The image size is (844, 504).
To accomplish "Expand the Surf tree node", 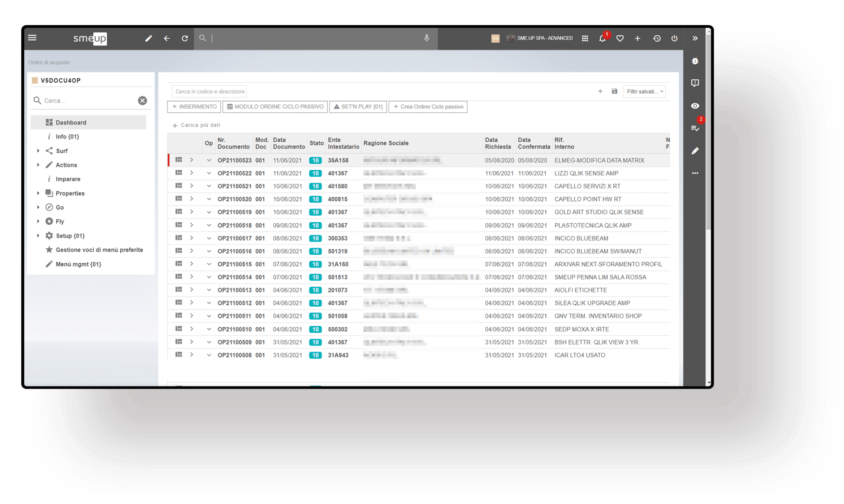I will tap(38, 151).
